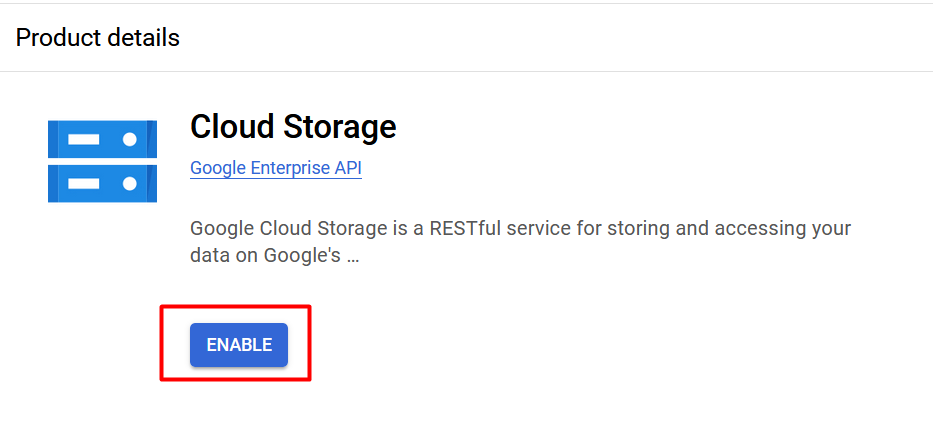Click white circle on upper drive bar

(x=130, y=139)
